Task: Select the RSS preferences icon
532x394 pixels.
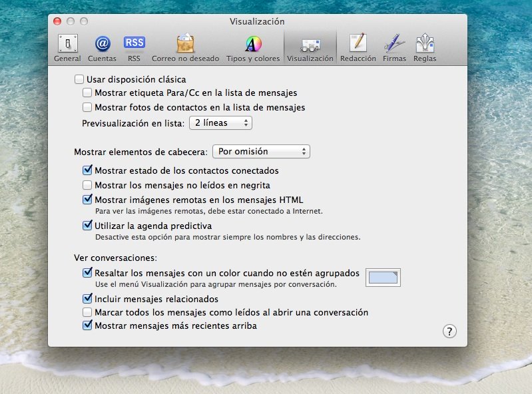Action: tap(134, 48)
